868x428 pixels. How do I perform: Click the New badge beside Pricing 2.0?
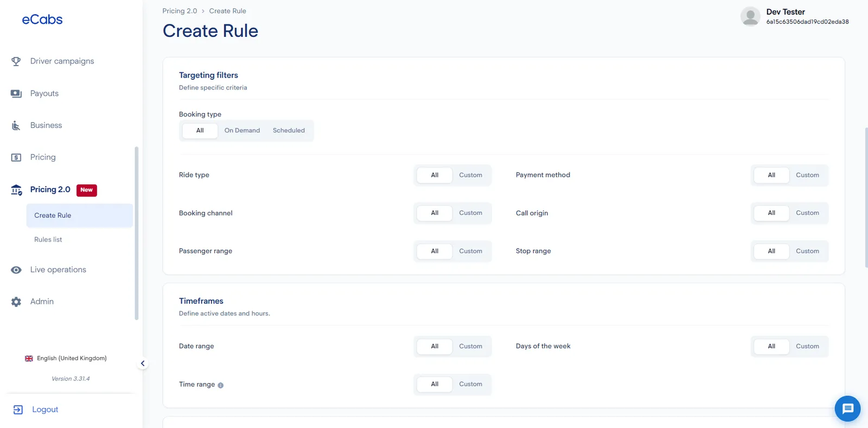click(87, 190)
